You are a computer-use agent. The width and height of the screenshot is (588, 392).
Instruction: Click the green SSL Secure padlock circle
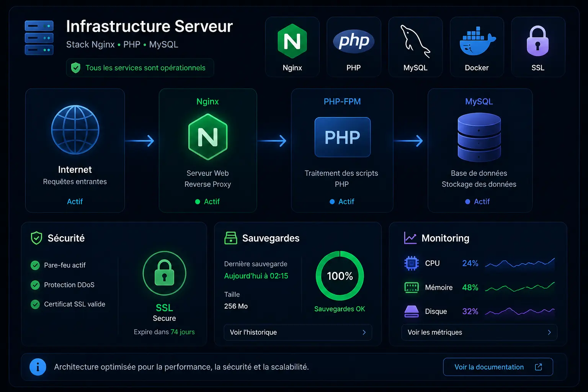point(164,274)
